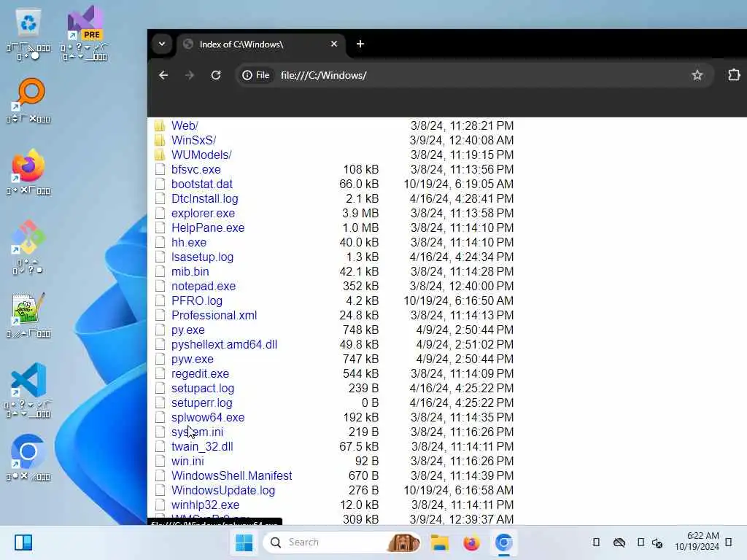Viewport: 747px width, 560px height.
Task: Open the DtcInstall.log link
Action: click(x=205, y=198)
